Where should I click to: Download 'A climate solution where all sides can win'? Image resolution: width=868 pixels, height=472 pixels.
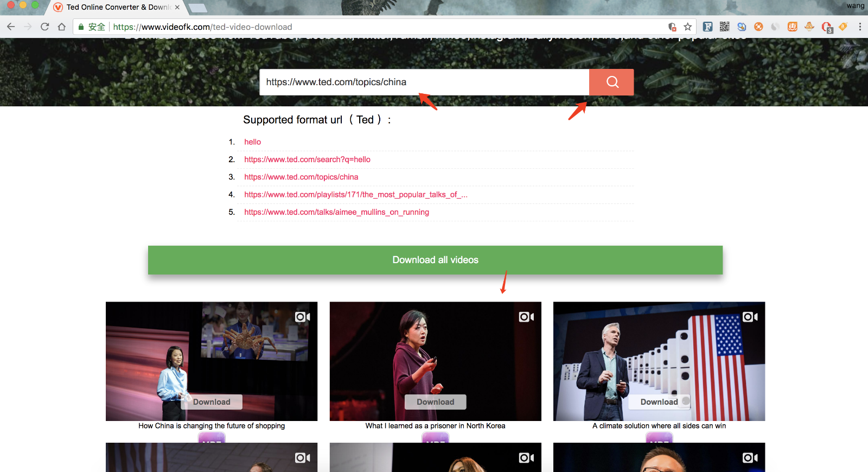click(659, 402)
